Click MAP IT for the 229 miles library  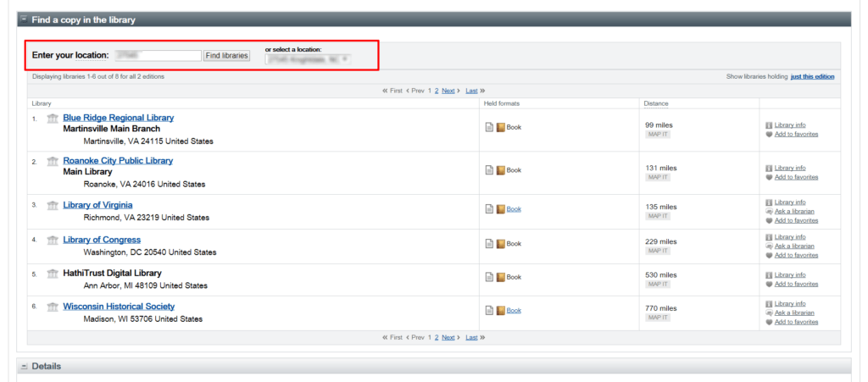pyautogui.click(x=658, y=251)
